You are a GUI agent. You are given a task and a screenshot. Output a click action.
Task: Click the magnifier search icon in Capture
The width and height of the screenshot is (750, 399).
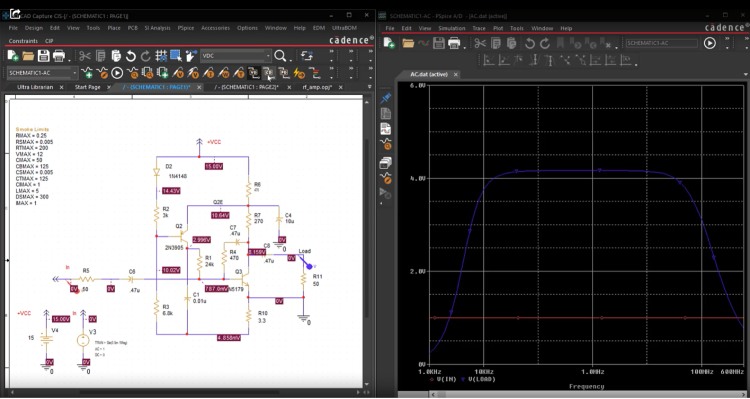pyautogui.click(x=280, y=56)
